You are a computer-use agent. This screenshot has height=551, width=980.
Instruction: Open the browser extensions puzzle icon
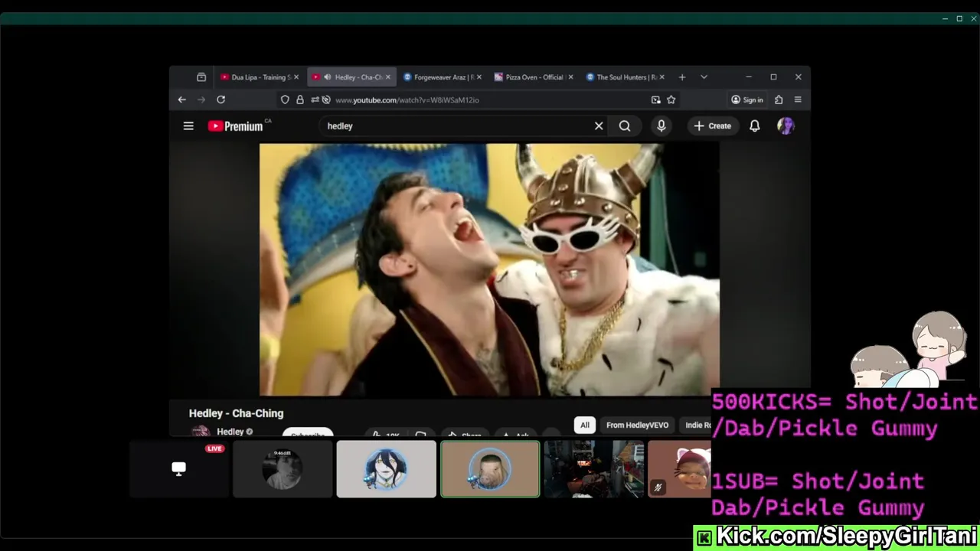(779, 99)
